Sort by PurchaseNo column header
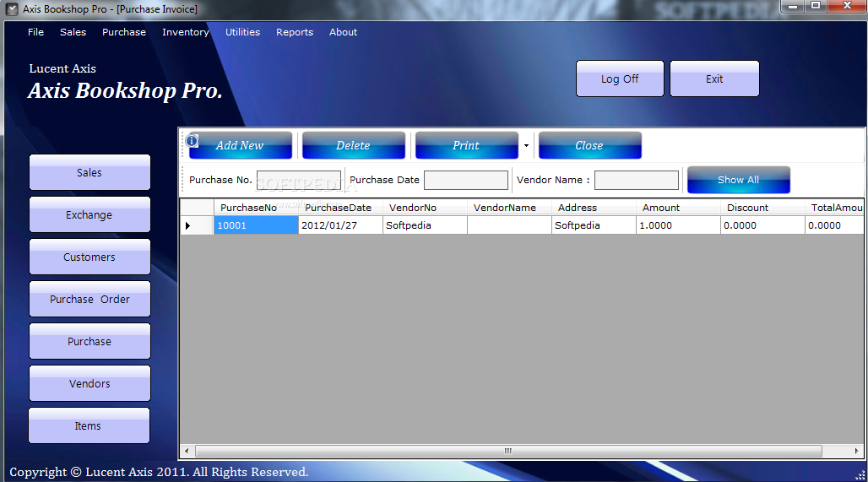 click(256, 208)
